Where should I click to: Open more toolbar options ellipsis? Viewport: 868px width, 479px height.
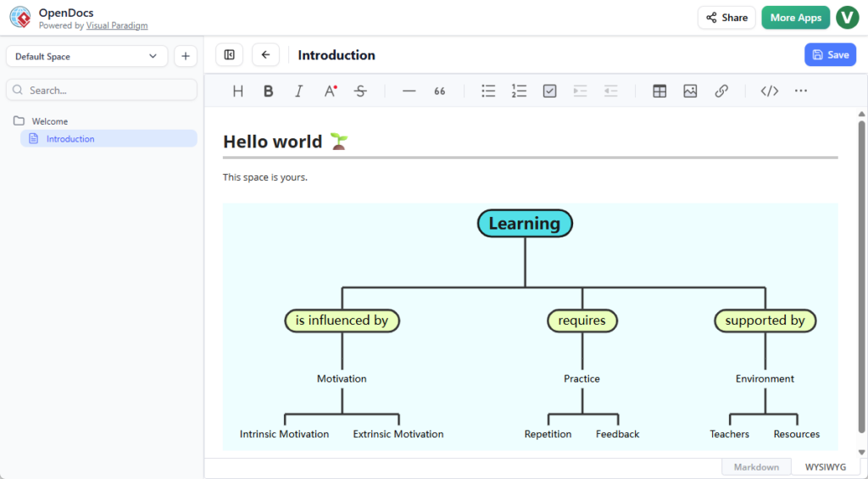click(801, 92)
